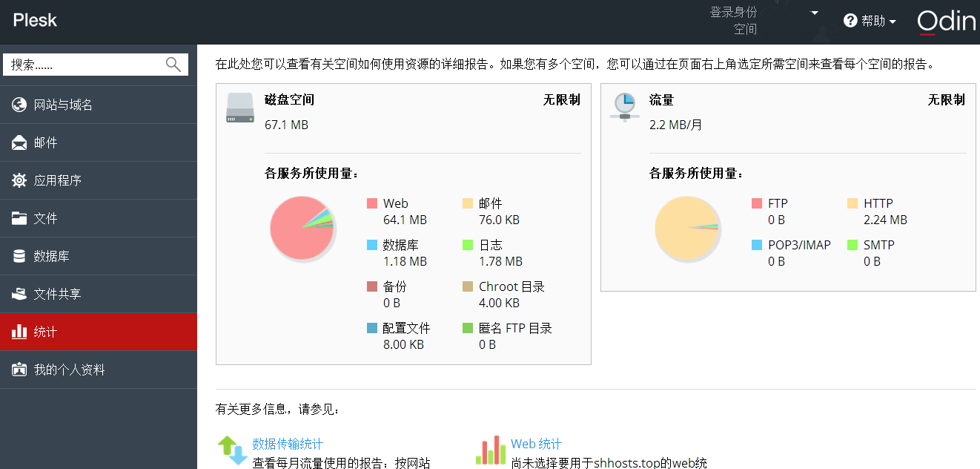Click the Web 统计 bar chart icon
Screen dimensions: 980x469
pyautogui.click(x=491, y=450)
